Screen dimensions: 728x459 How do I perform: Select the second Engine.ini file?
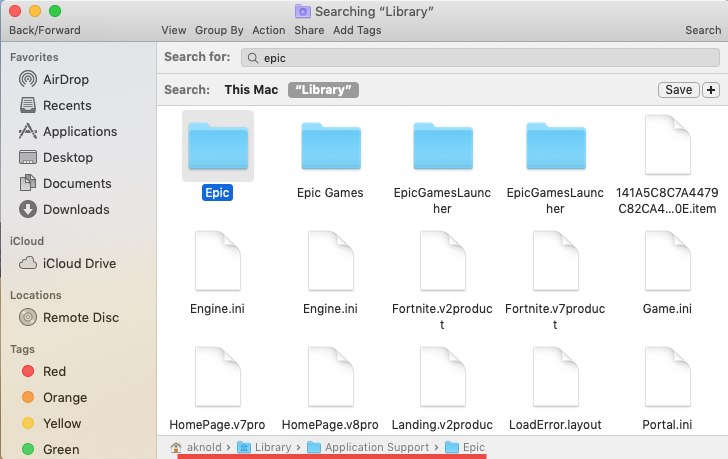pyautogui.click(x=331, y=261)
